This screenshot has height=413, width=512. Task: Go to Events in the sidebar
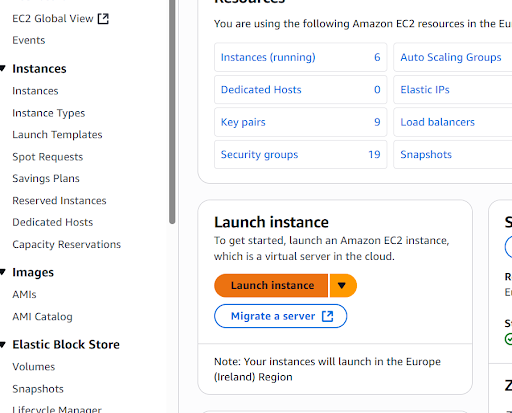[x=29, y=40]
